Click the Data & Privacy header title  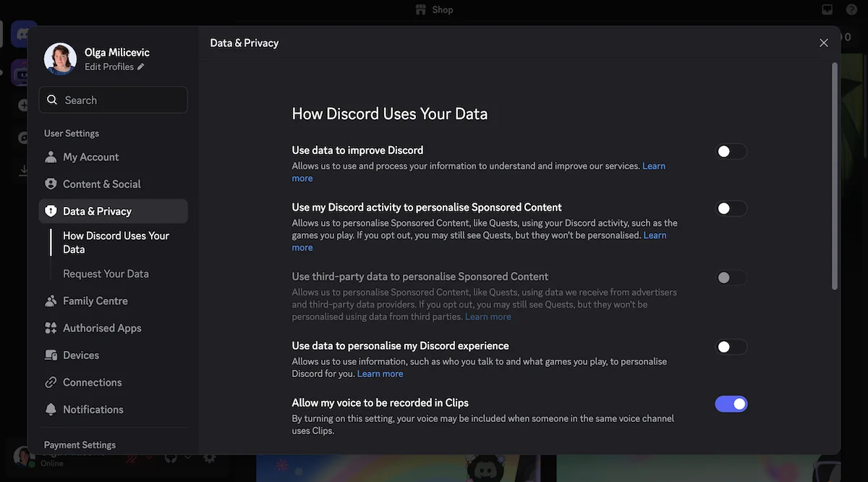tap(244, 43)
